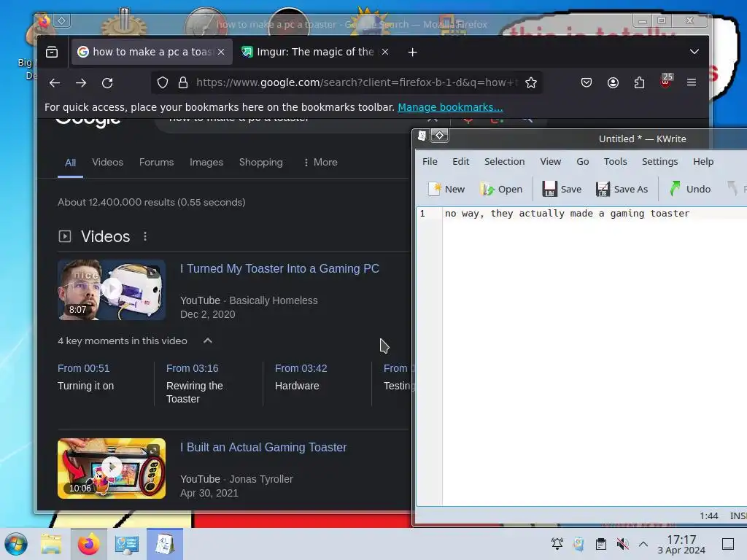Switch to Forums search filter

click(x=156, y=163)
